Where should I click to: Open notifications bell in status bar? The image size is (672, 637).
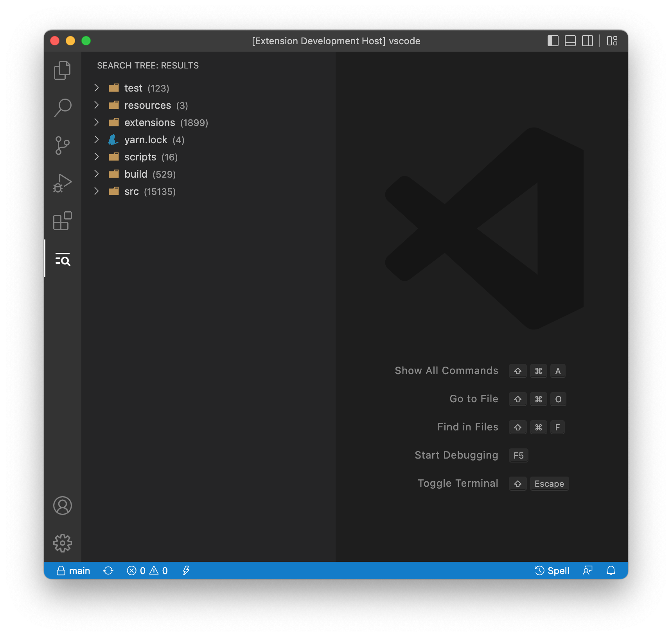611,570
